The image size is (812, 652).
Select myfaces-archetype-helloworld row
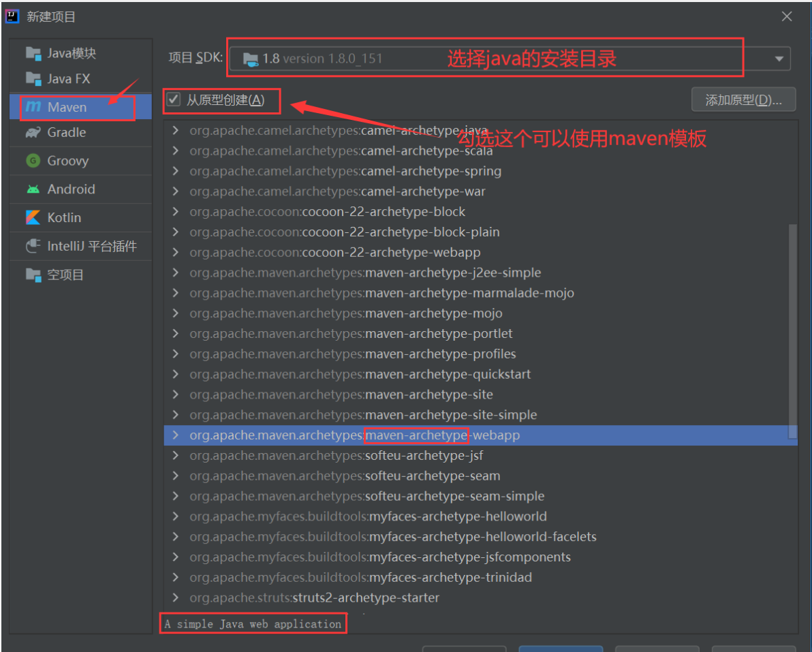point(480,516)
